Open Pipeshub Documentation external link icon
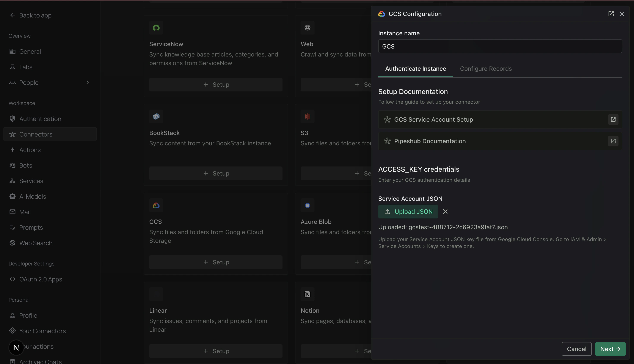 click(613, 141)
